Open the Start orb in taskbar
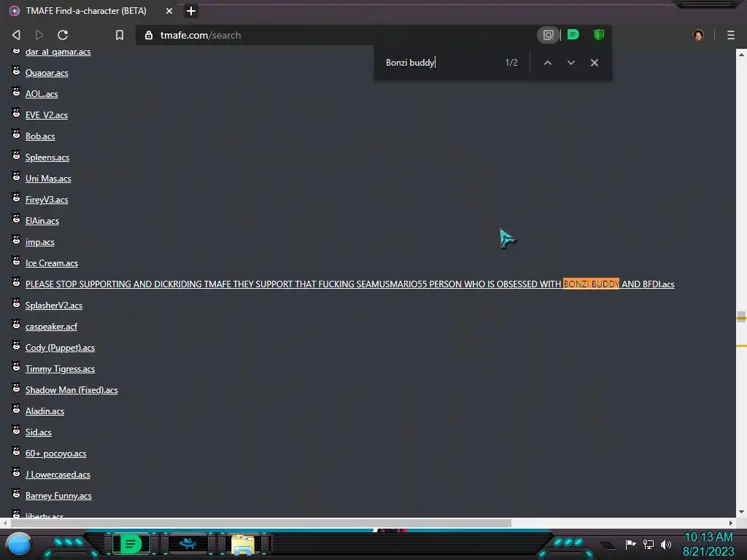This screenshot has width=747, height=560. click(x=20, y=544)
